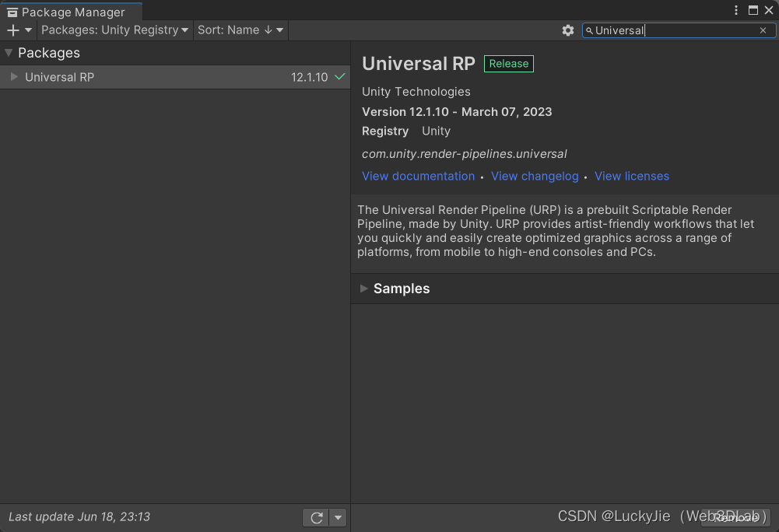Click the refresh package list button
779x532 pixels.
coord(316,517)
